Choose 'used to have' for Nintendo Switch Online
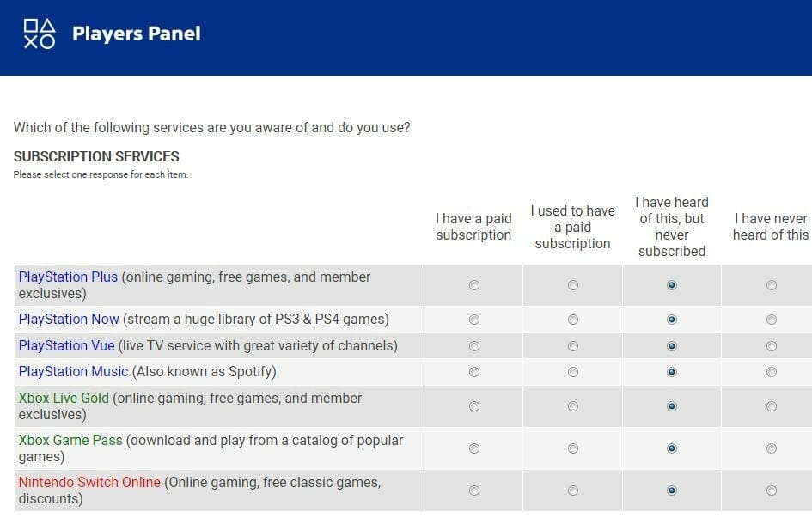 click(x=573, y=490)
